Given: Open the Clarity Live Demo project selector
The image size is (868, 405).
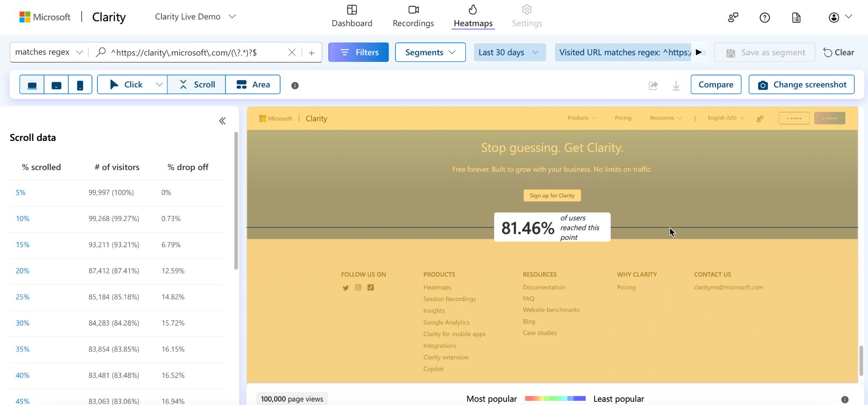Looking at the screenshot, I should pos(195,16).
